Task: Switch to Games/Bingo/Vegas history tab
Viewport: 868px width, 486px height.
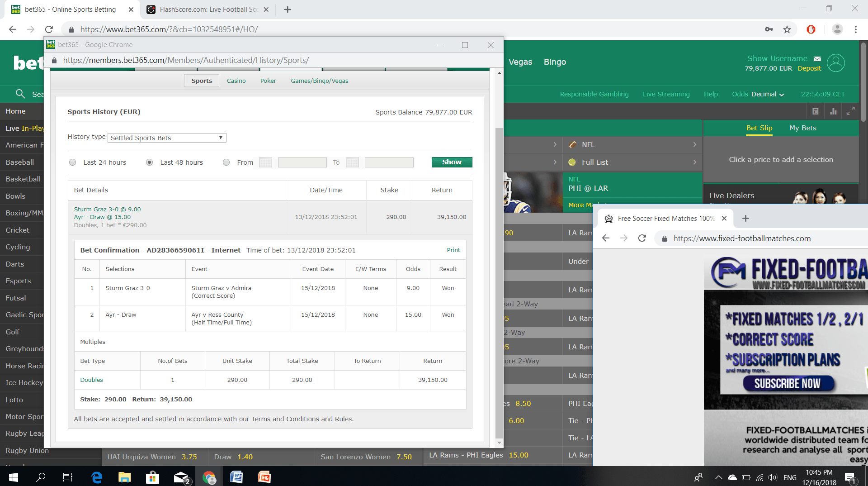Action: (320, 81)
